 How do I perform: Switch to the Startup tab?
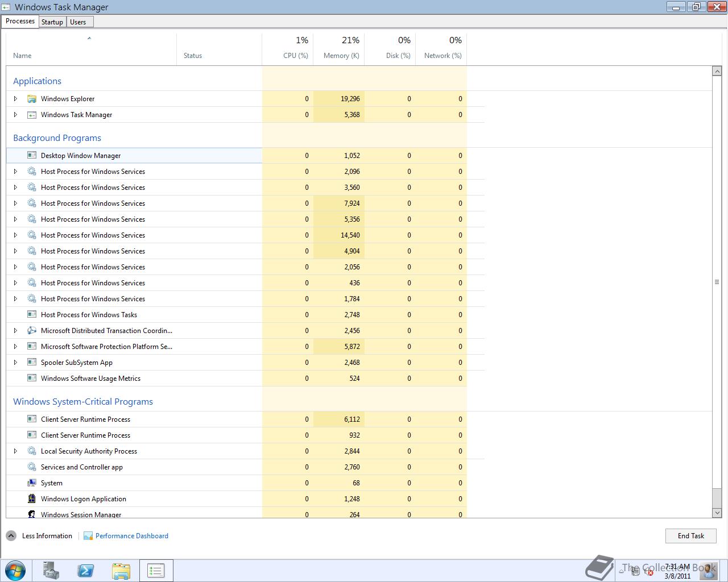click(x=52, y=22)
